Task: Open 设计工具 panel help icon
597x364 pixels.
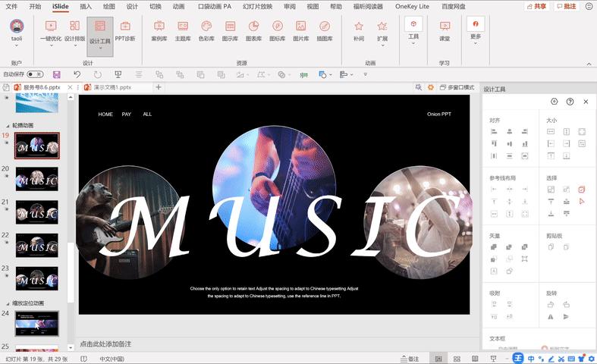Action: point(570,102)
